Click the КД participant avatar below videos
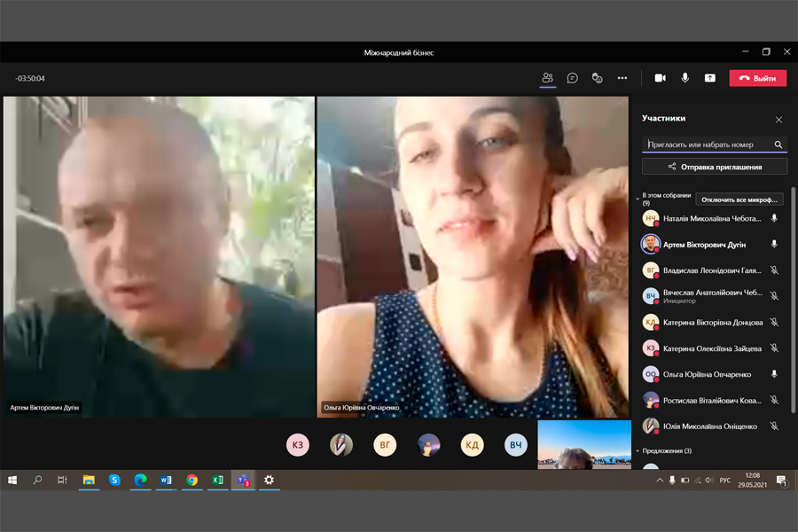Image resolution: width=798 pixels, height=532 pixels. point(473,445)
